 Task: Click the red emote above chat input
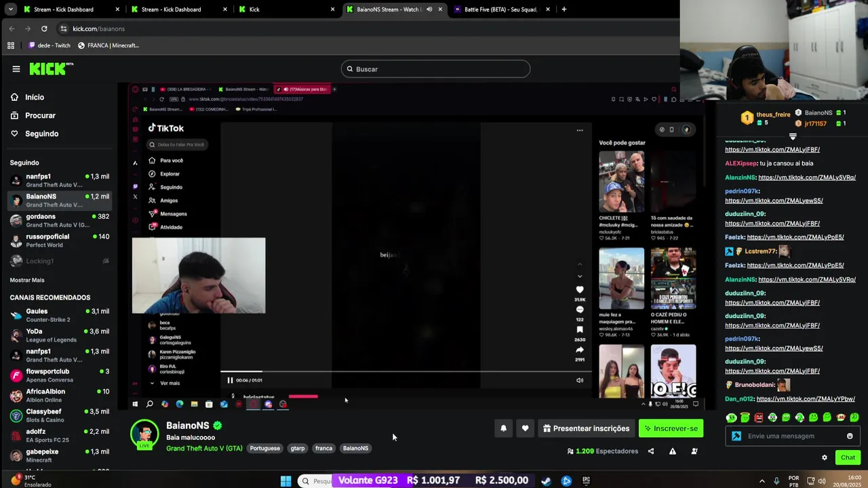coord(759,418)
